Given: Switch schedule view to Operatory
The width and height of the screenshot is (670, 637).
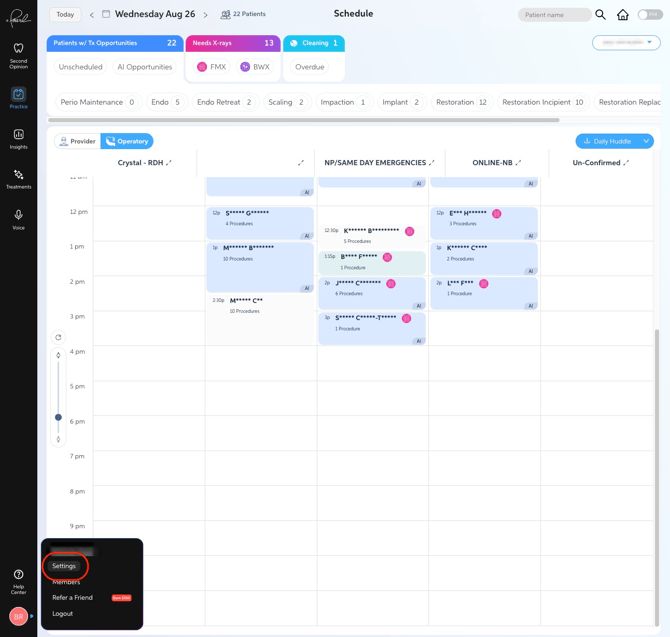Looking at the screenshot, I should point(127,141).
